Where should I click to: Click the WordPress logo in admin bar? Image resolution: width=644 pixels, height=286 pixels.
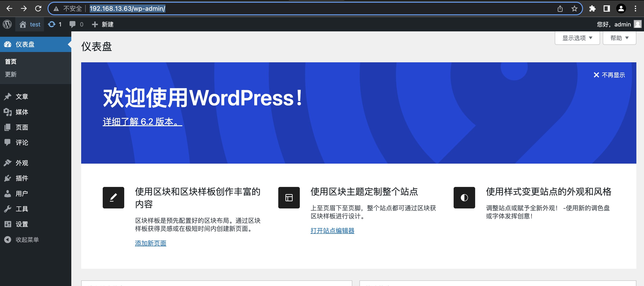tap(7, 24)
